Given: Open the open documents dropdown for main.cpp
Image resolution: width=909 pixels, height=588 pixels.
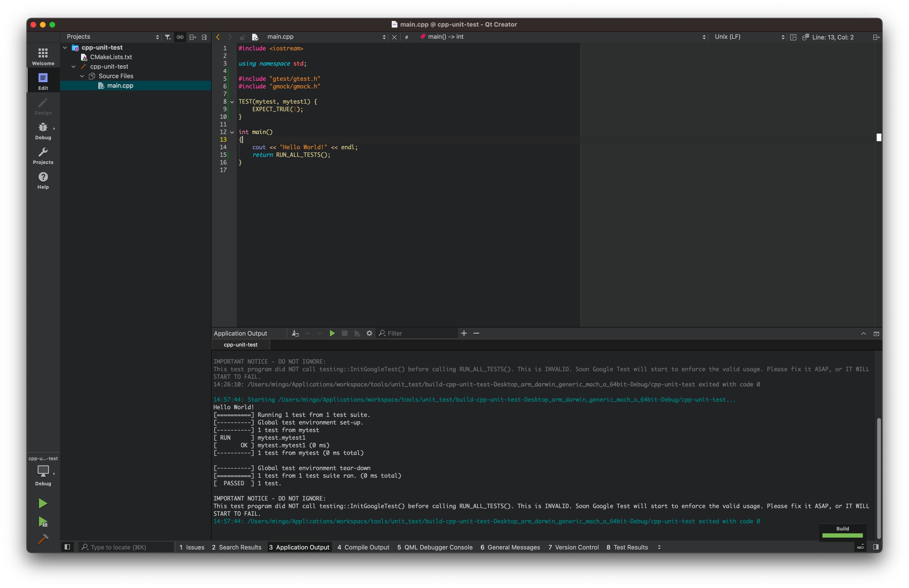Looking at the screenshot, I should [326, 37].
